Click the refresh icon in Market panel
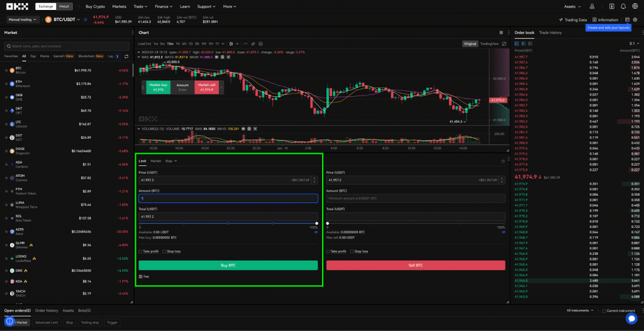 coord(126,56)
